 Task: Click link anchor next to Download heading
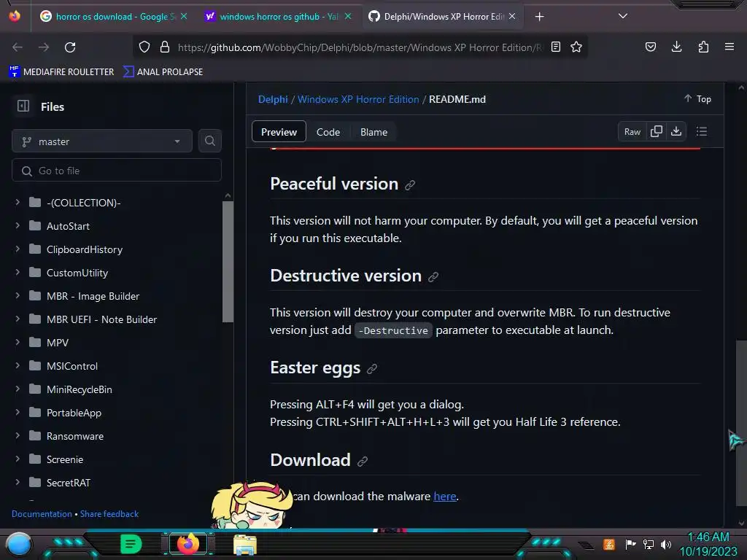363,462
